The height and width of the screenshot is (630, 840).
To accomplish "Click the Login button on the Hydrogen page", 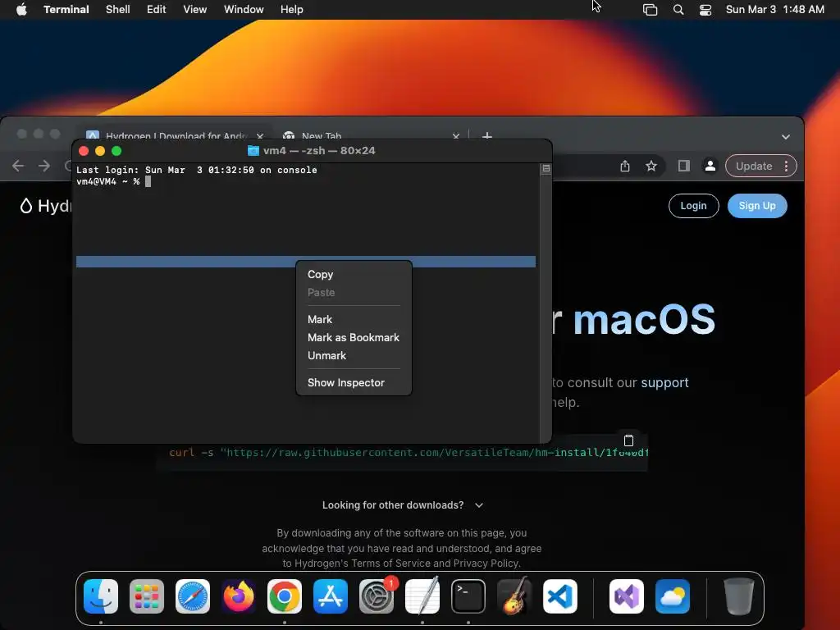I will click(x=694, y=206).
